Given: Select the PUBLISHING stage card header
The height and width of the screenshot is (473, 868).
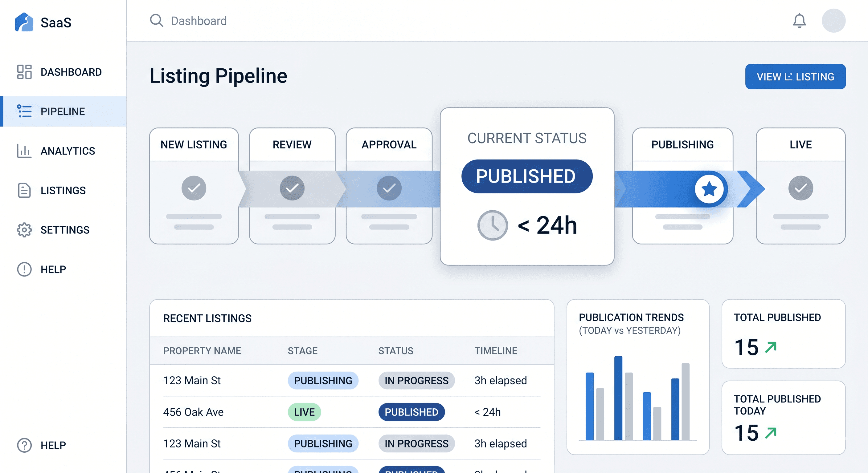Looking at the screenshot, I should pos(683,144).
